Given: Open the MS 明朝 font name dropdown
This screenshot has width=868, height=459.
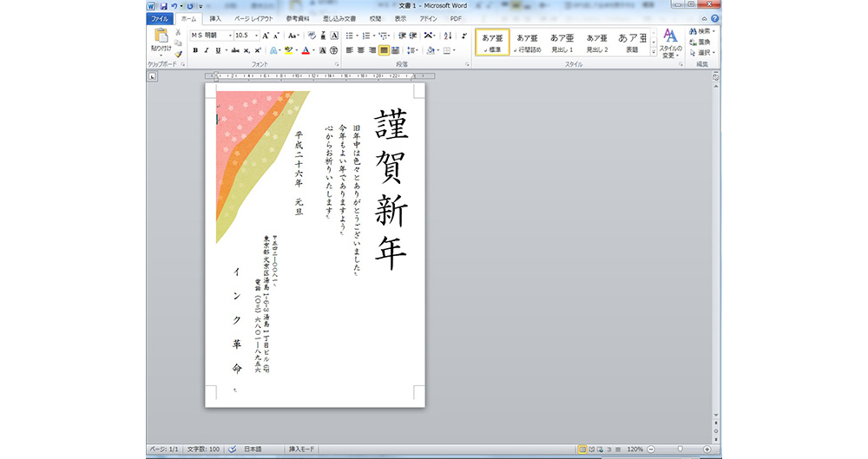Looking at the screenshot, I should pyautogui.click(x=230, y=36).
